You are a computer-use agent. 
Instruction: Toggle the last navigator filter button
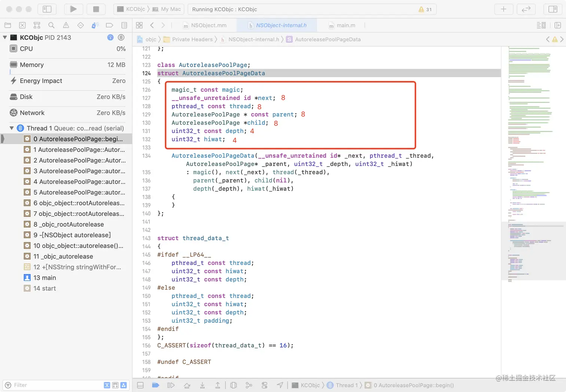124,385
